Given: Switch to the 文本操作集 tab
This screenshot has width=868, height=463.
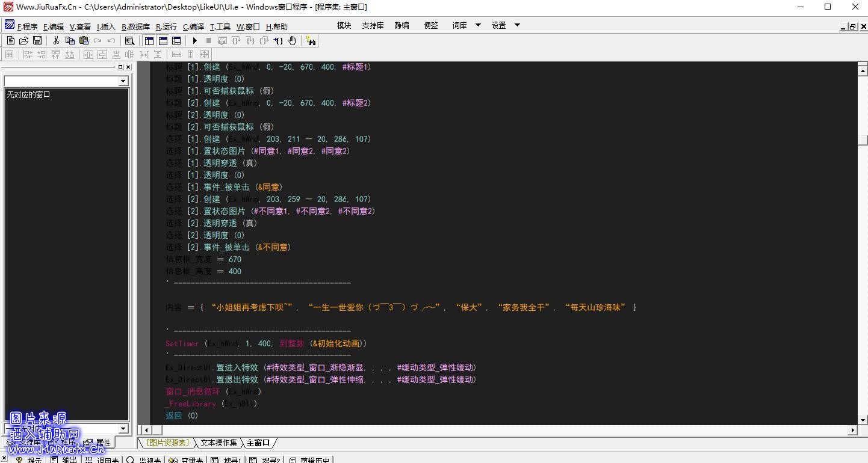Looking at the screenshot, I should pos(218,443).
